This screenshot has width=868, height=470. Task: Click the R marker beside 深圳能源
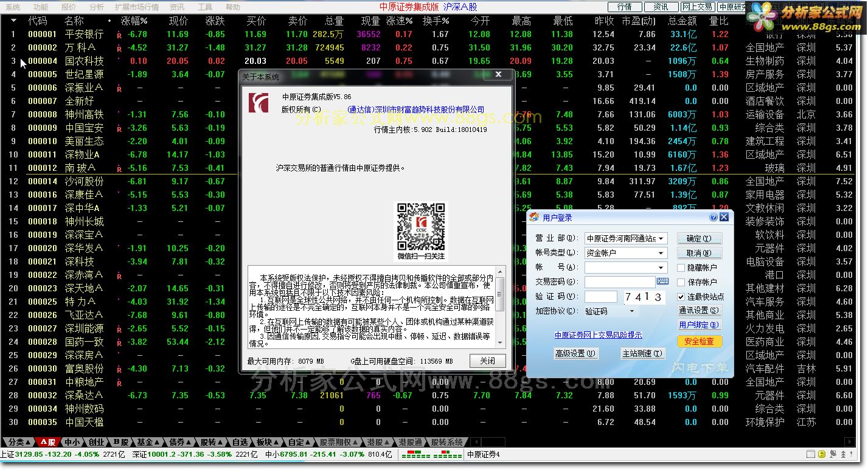click(x=119, y=330)
